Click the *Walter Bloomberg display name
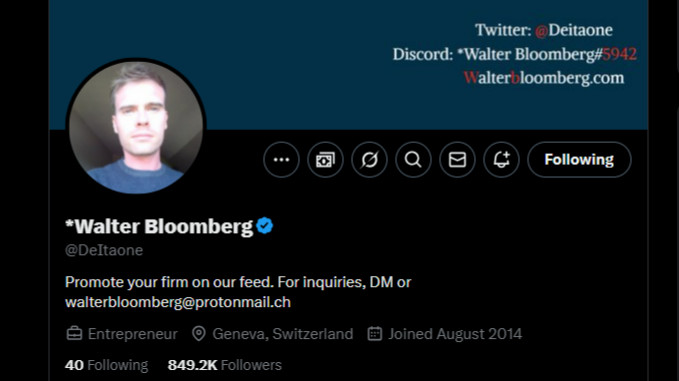The height and width of the screenshot is (381, 679). [159, 226]
